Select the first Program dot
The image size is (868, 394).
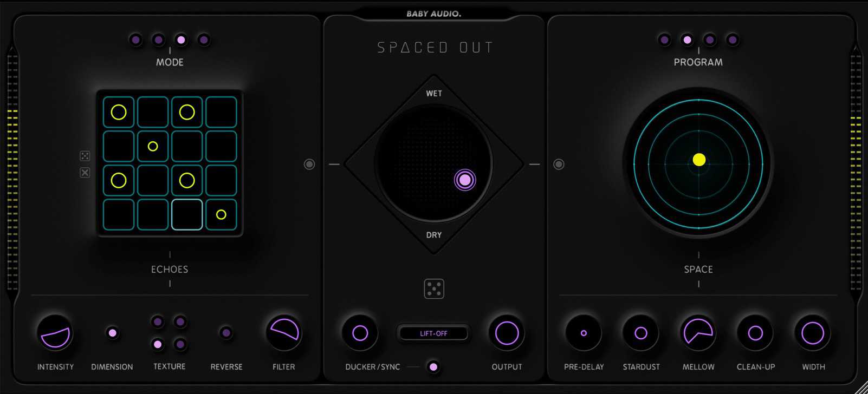click(665, 40)
